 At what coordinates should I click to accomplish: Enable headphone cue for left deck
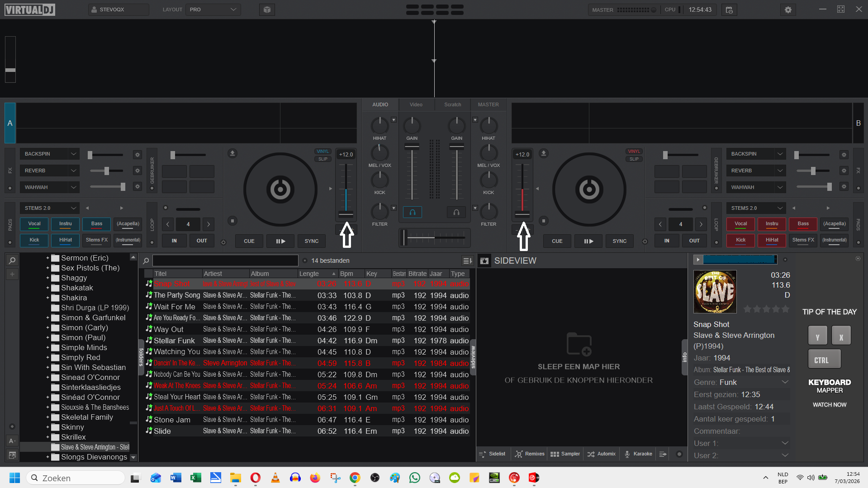(412, 212)
